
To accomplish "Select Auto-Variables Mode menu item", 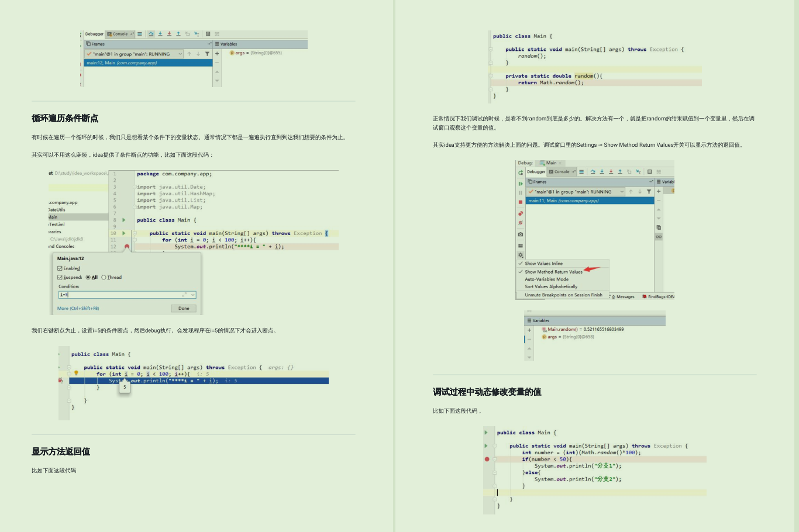I will tap(546, 279).
